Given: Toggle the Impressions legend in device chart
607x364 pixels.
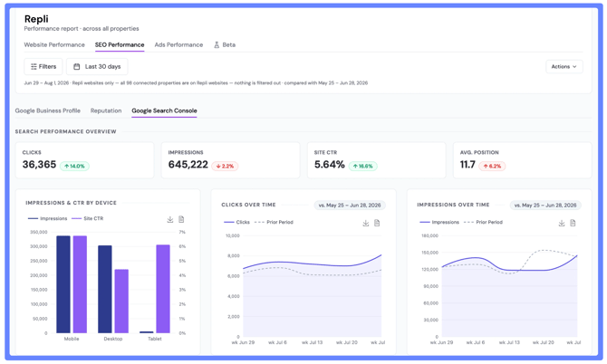Looking at the screenshot, I should (x=48, y=218).
